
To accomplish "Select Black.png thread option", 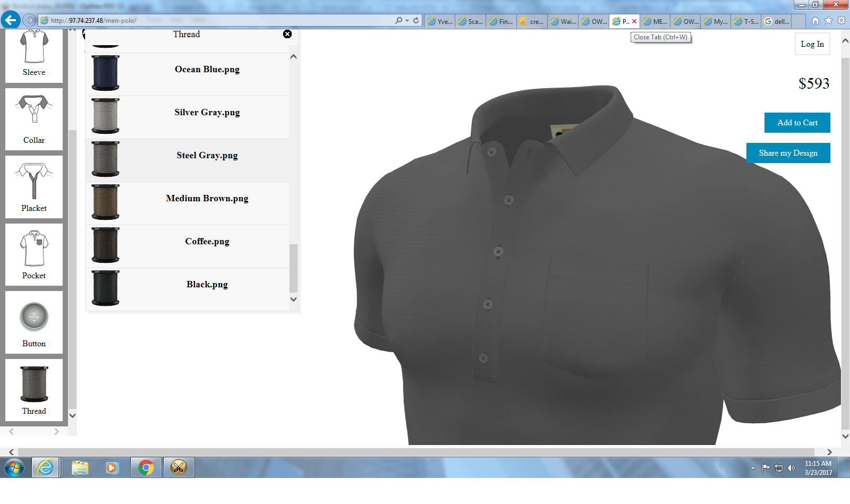I will tap(207, 285).
